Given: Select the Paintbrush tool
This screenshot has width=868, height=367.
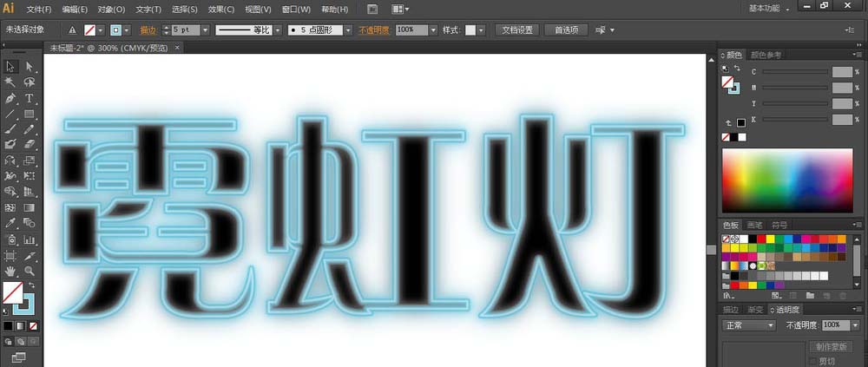Looking at the screenshot, I should pyautogui.click(x=10, y=129).
